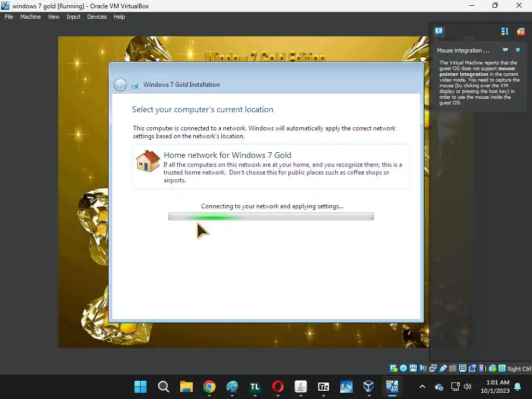This screenshot has width=532, height=399.
Task: Click the house icon for Home network
Action: point(148,161)
